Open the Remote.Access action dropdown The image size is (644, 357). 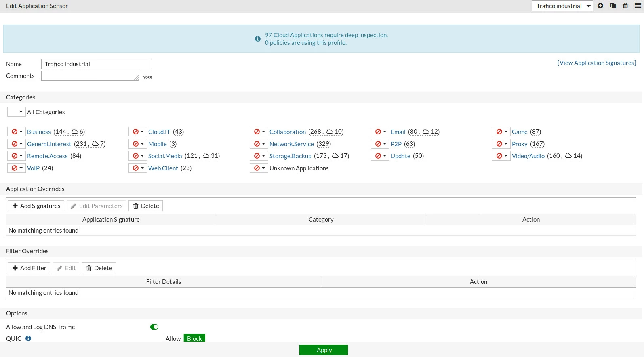coord(17,156)
